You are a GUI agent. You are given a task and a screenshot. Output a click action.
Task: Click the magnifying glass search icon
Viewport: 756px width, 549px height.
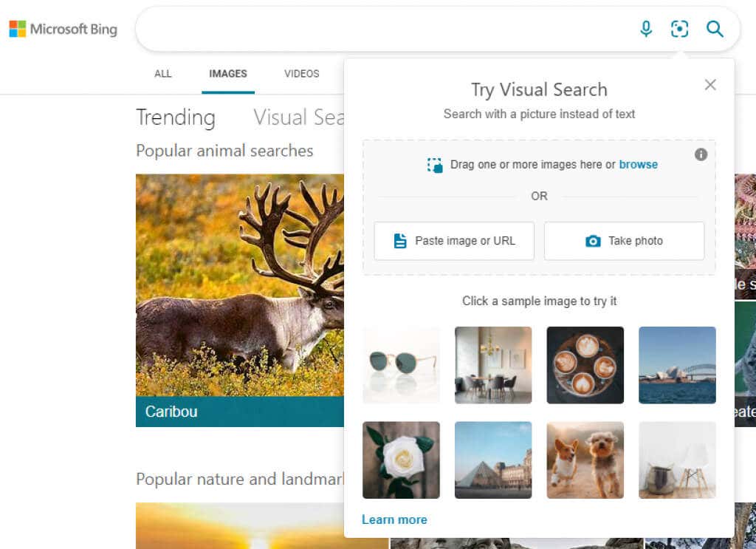pyautogui.click(x=714, y=29)
